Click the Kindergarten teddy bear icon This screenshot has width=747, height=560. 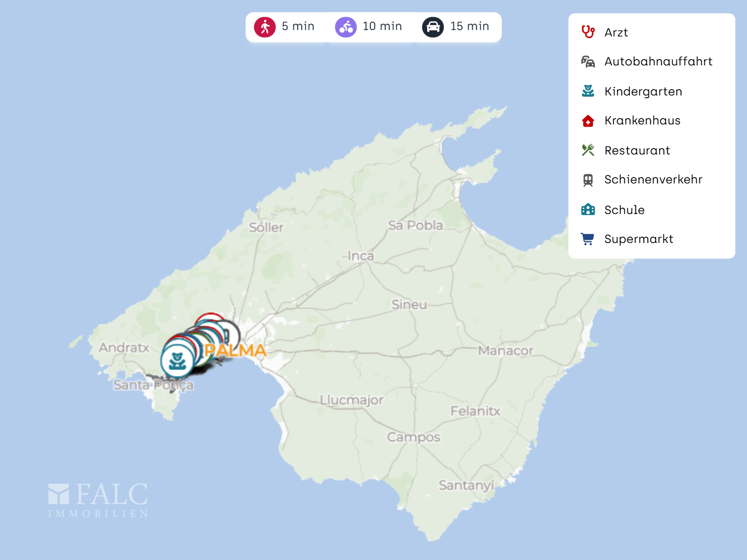tap(588, 91)
